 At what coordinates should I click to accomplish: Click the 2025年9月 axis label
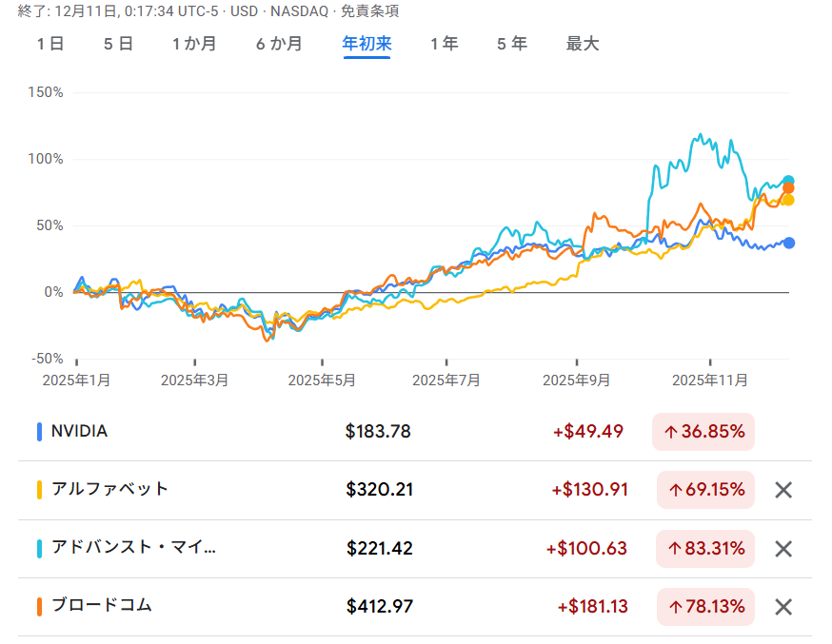[576, 381]
